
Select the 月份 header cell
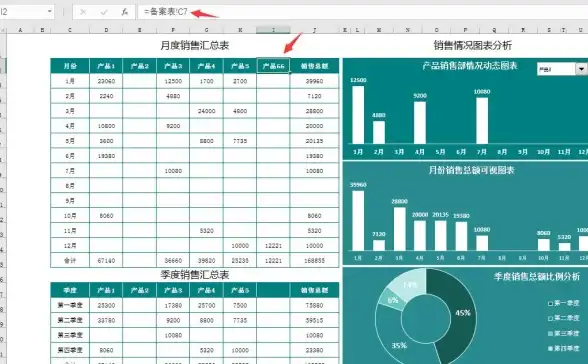pyautogui.click(x=70, y=66)
